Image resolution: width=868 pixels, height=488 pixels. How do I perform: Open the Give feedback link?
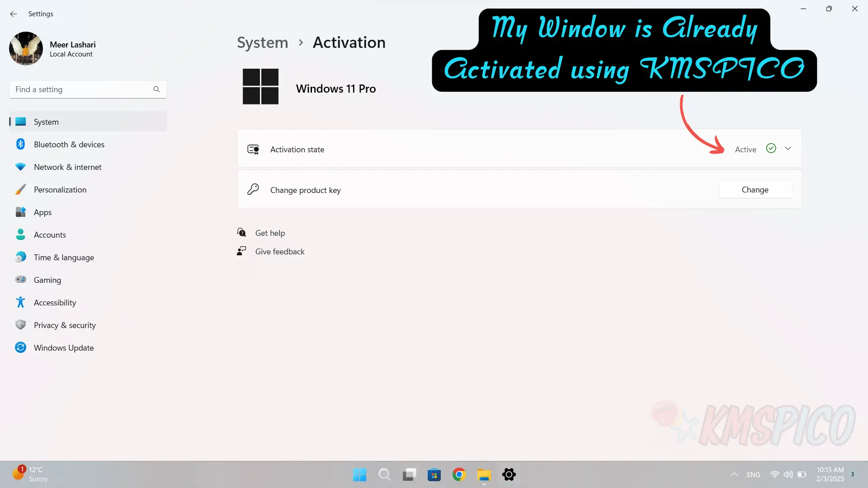[x=280, y=252]
